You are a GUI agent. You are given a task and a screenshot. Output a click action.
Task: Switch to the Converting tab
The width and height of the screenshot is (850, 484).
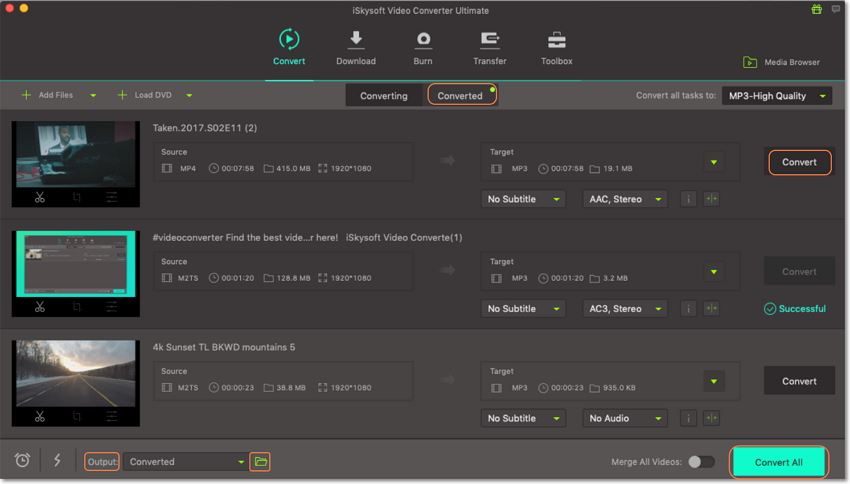pos(384,96)
